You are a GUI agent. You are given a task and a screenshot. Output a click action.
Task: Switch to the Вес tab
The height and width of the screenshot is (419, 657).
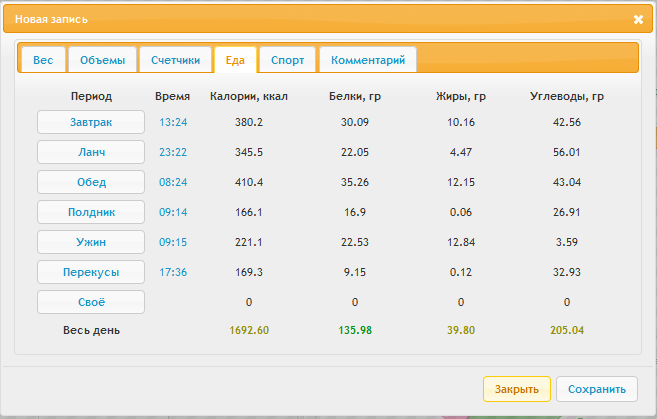[x=43, y=60]
